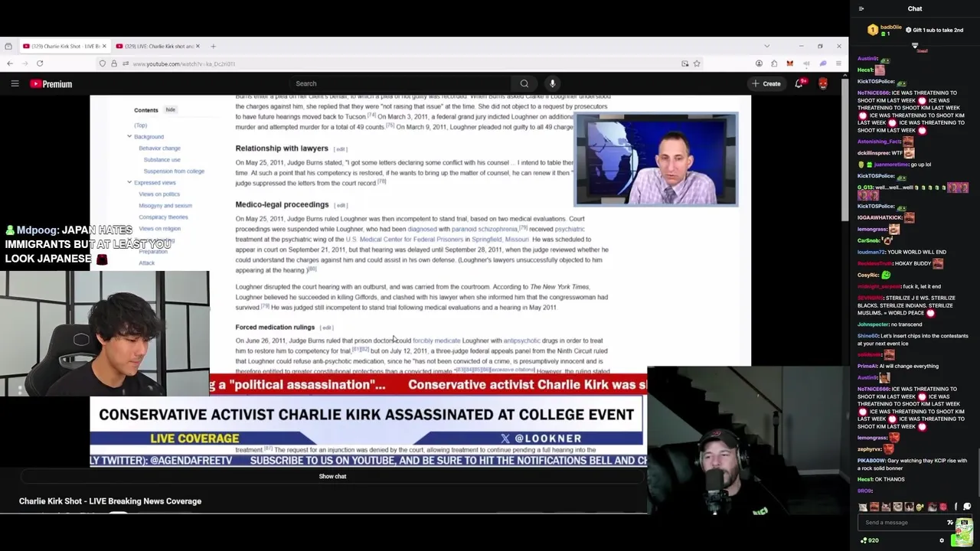Switch to second 'LIVE: Charlie Kirk shot' tab
The image size is (980, 551).
click(x=158, y=46)
